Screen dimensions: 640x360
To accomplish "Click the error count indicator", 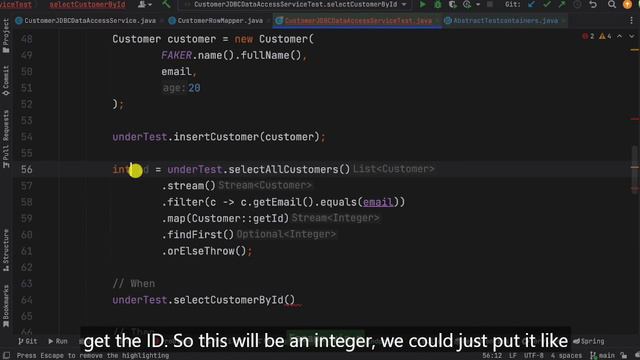I will pos(588,36).
